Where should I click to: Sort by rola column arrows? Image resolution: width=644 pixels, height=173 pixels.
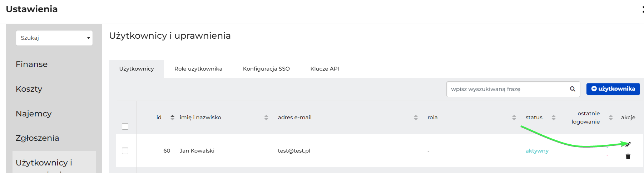click(514, 117)
